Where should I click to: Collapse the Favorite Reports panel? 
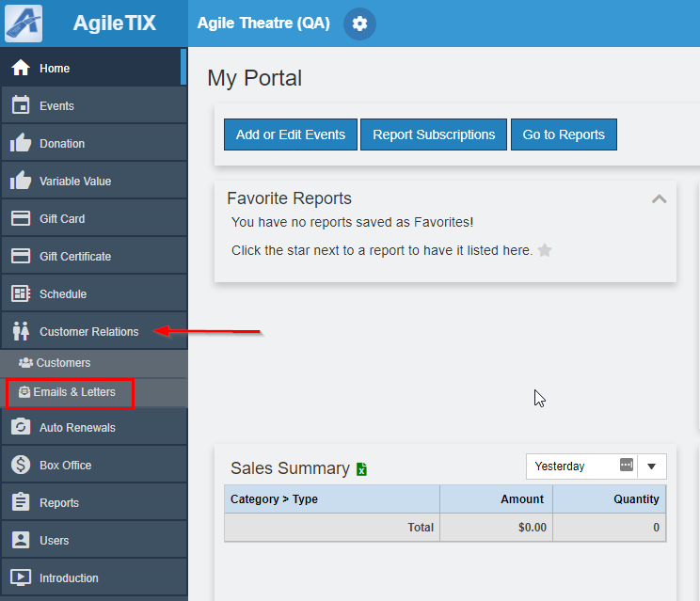pyautogui.click(x=659, y=199)
